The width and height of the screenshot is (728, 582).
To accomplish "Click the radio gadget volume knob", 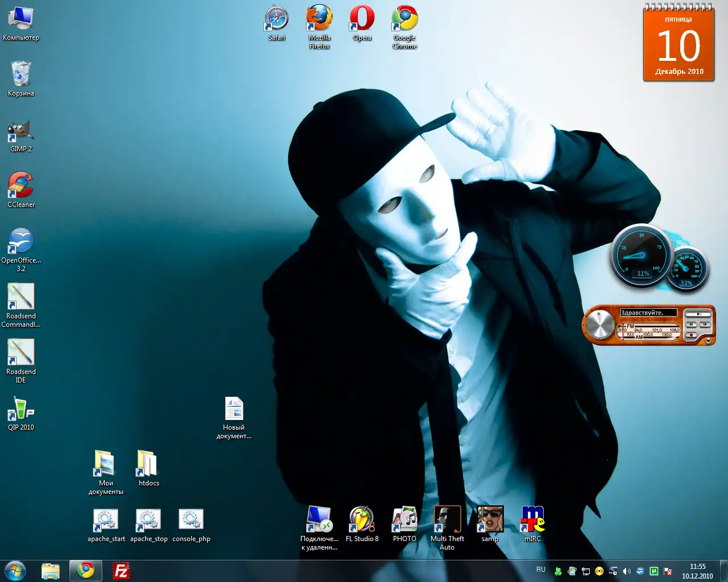I will click(x=600, y=325).
